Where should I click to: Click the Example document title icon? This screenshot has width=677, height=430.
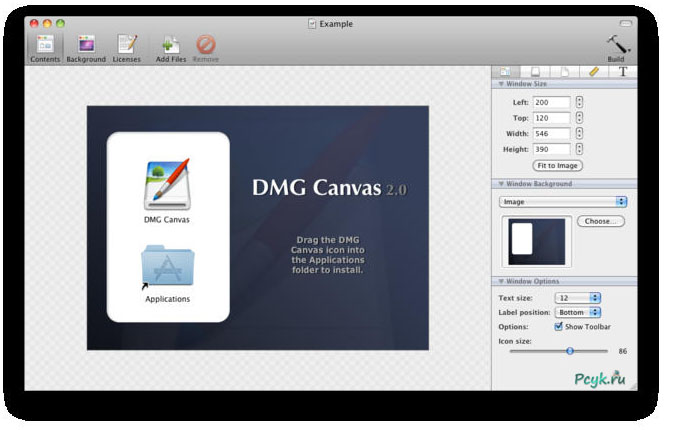tap(311, 22)
